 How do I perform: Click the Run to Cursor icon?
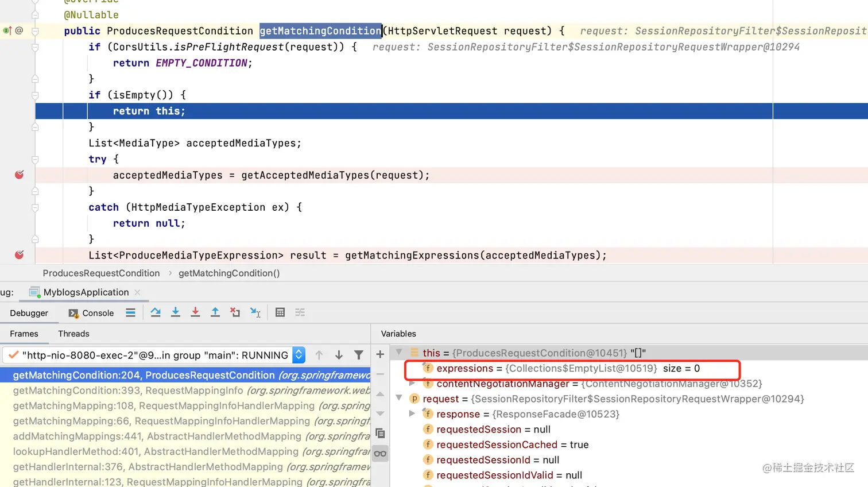pos(255,312)
